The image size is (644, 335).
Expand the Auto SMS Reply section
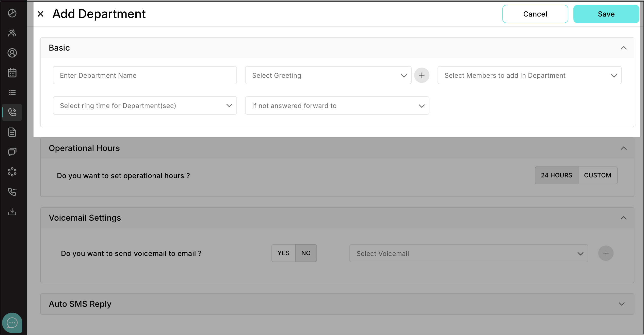(x=621, y=304)
